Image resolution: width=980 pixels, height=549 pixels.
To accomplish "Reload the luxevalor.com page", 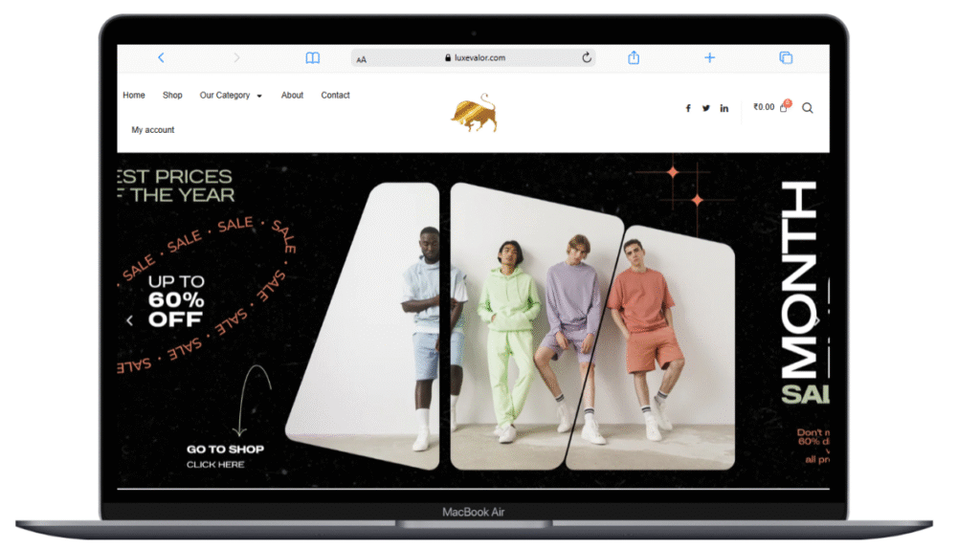I will pos(587,58).
